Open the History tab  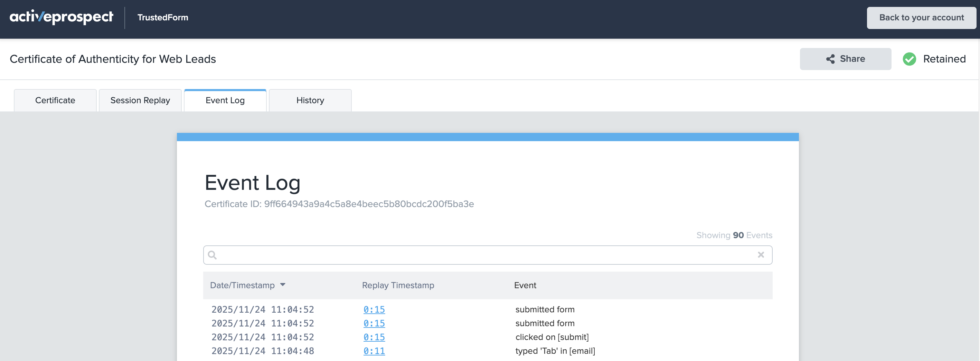click(310, 100)
